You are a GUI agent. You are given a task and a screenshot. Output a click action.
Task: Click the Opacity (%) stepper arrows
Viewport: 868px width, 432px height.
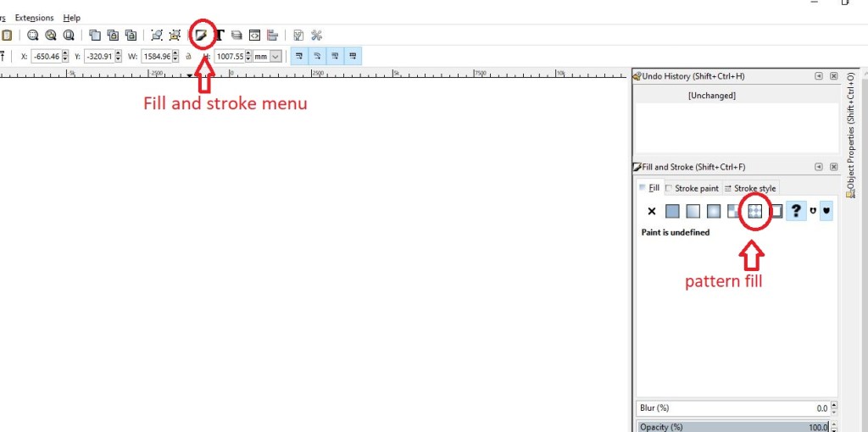(x=834, y=426)
